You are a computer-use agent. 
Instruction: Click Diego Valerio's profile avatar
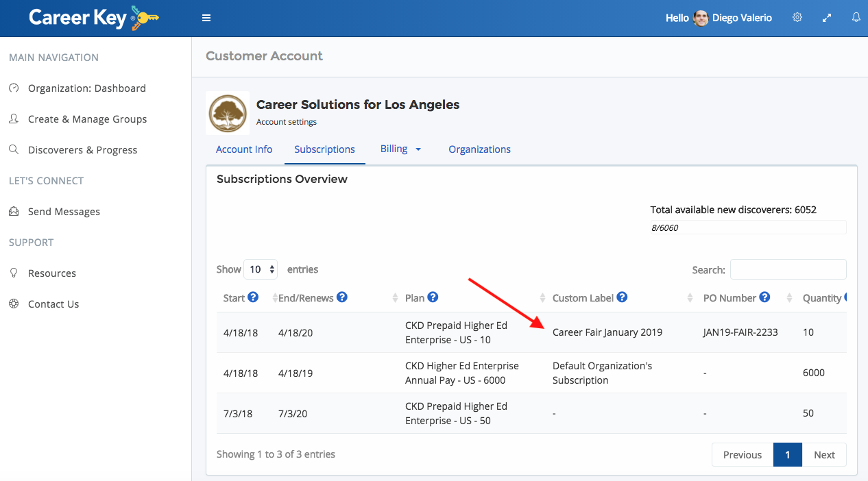coord(701,18)
